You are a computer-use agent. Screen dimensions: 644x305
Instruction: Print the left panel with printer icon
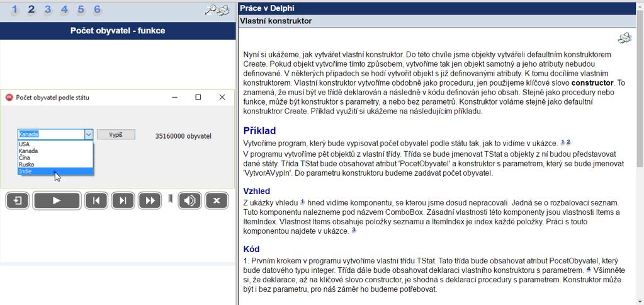pos(223,10)
